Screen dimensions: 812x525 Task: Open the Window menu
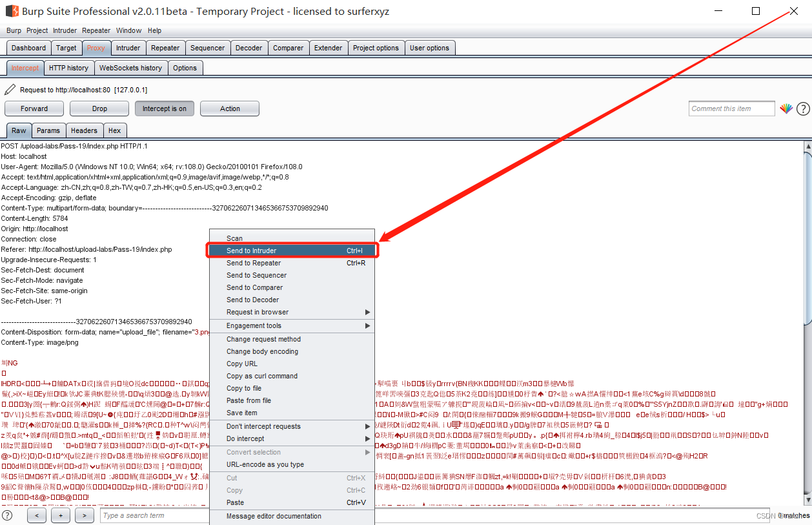tap(129, 30)
